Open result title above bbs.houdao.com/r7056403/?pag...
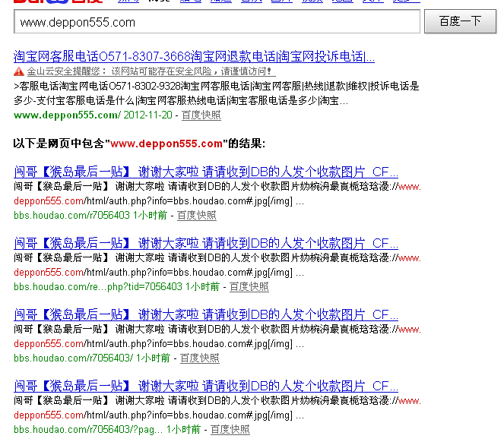The height and width of the screenshot is (445, 504). tap(206, 386)
